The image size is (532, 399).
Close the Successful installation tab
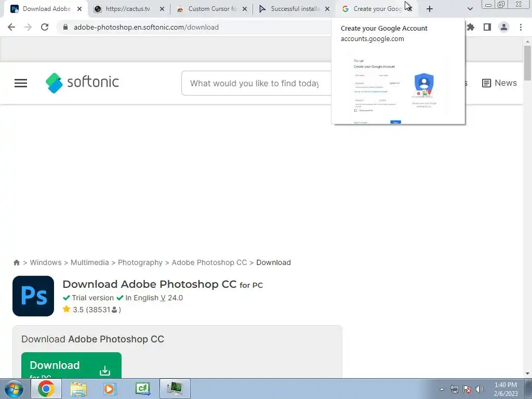click(x=327, y=9)
